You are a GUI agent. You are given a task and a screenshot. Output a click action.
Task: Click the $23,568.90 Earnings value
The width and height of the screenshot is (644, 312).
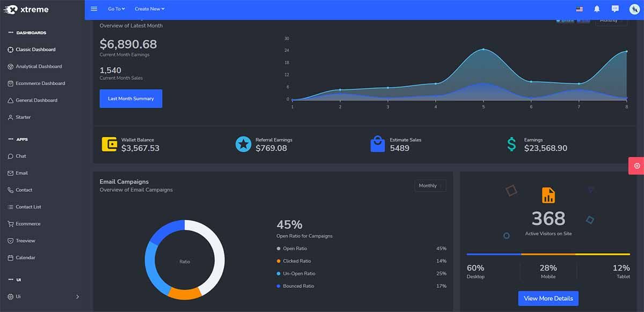click(546, 148)
